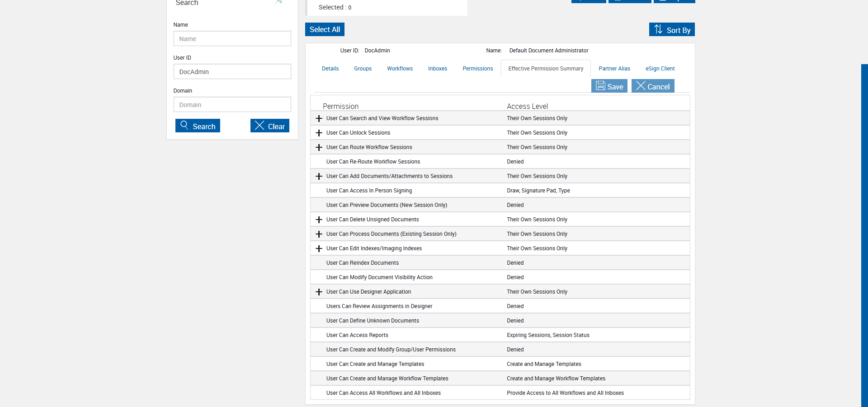
Task: Open the Details tab
Action: [x=330, y=69]
